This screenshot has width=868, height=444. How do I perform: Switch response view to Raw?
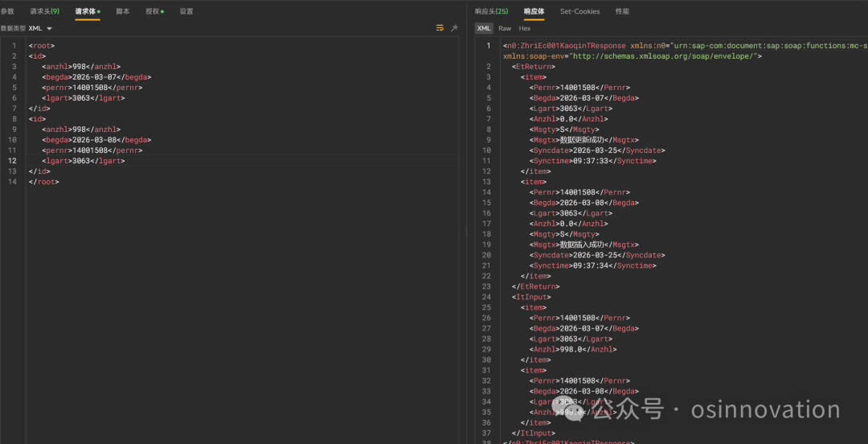point(504,28)
